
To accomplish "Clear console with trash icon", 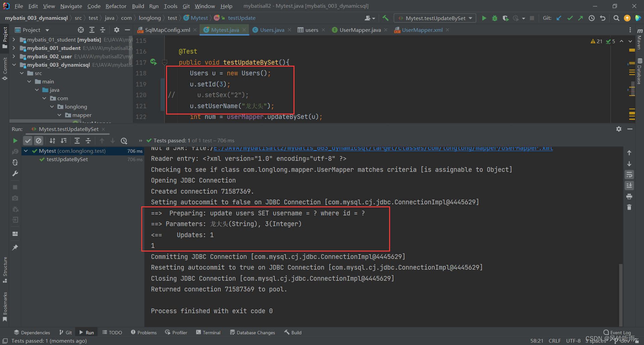I will tap(629, 207).
